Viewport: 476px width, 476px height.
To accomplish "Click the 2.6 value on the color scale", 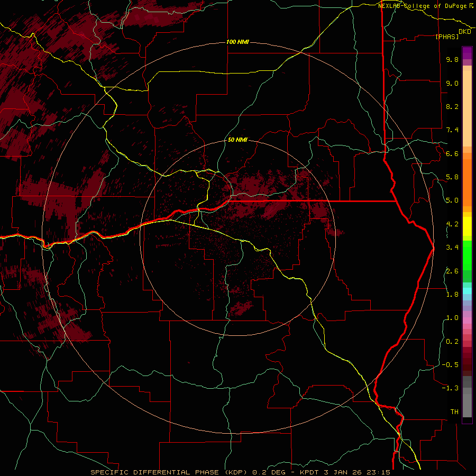I will point(452,271).
